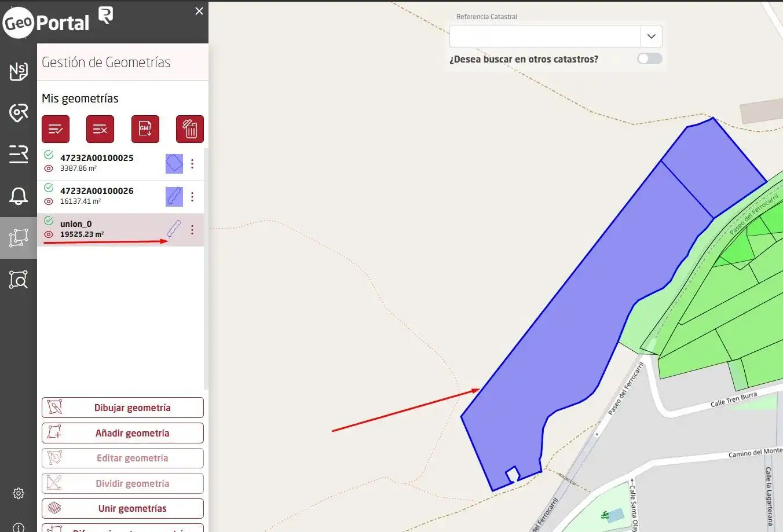Click the Unir geometrías button
This screenshot has width=783, height=532.
point(123,508)
